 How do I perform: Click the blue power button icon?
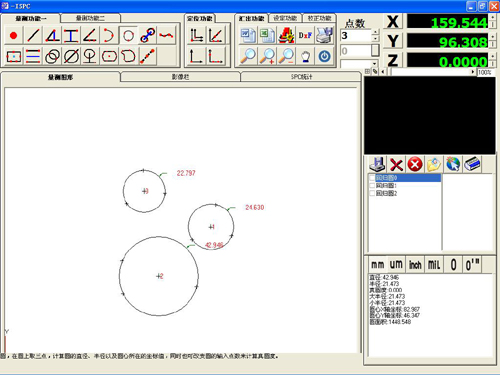pyautogui.click(x=325, y=56)
